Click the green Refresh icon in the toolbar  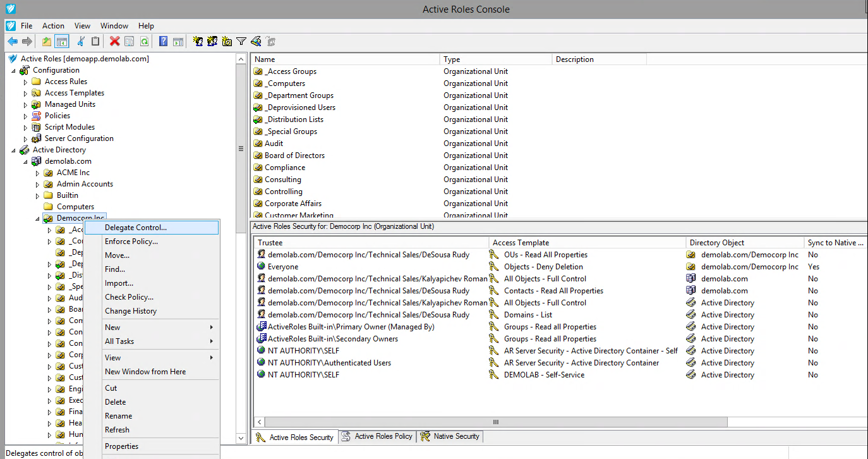point(145,42)
